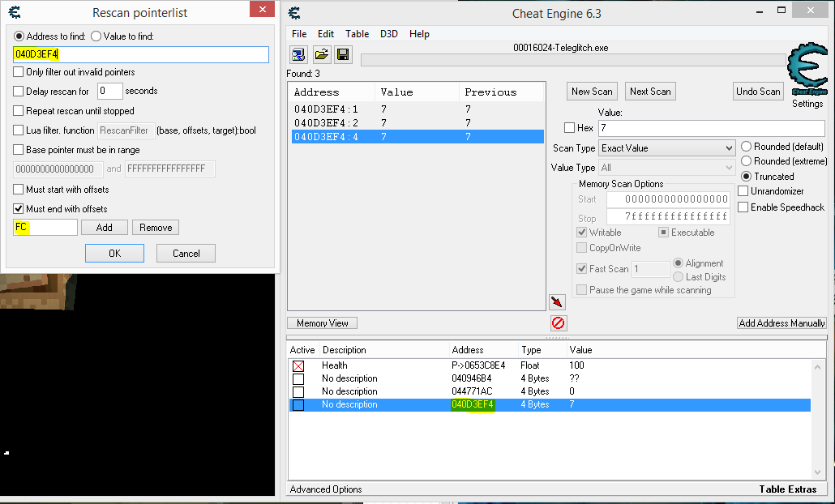This screenshot has height=504, width=835.
Task: Click the Address to find input field
Action: point(141,54)
